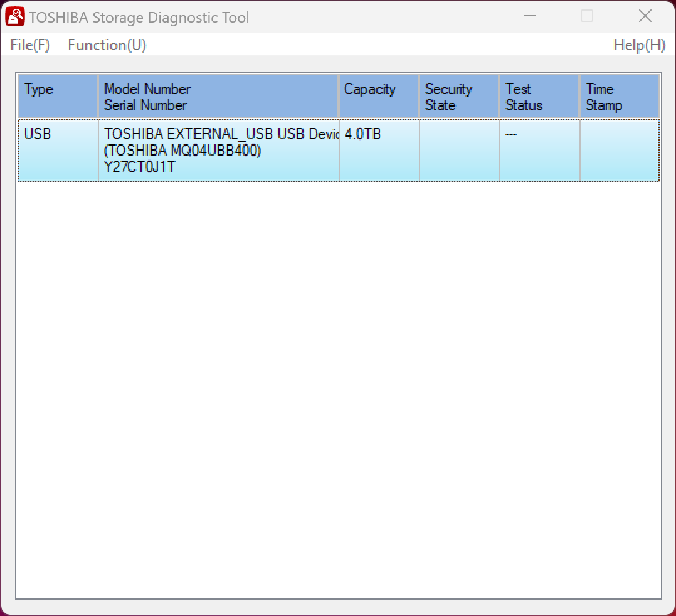Click the empty Time Stamp cell of the drive
This screenshot has height=616, width=676.
point(618,151)
